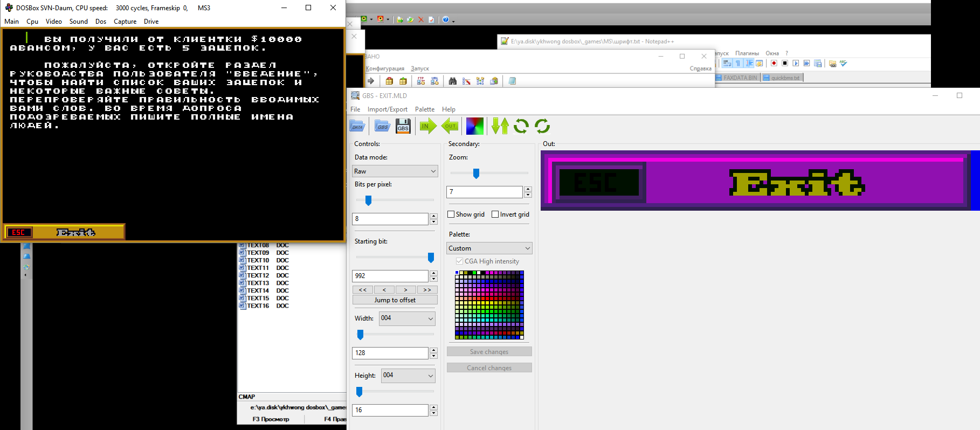
Task: Click the green IN arrow icon
Action: click(427, 127)
